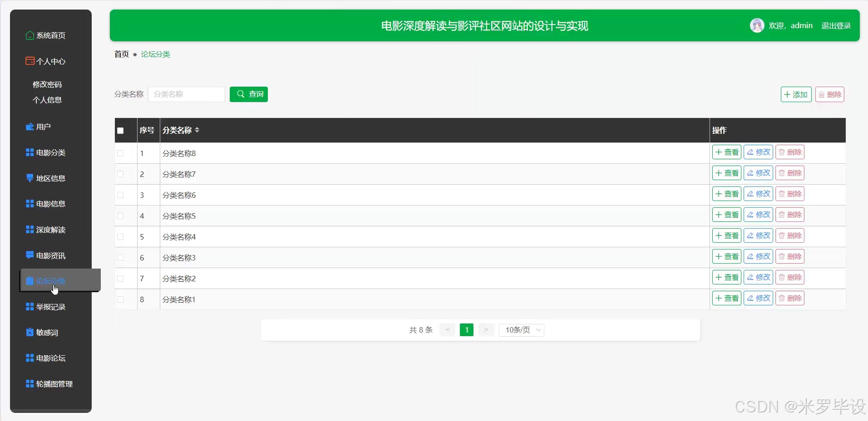868x421 pixels.
Task: Click the 添加 button above the table
Action: tap(796, 94)
